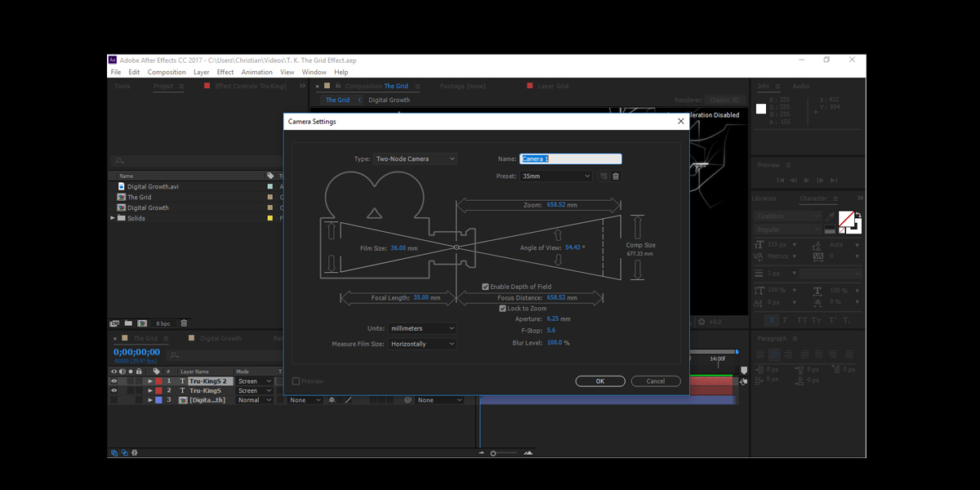The image size is (980, 490).
Task: Expand the Solids folder
Action: tap(113, 218)
